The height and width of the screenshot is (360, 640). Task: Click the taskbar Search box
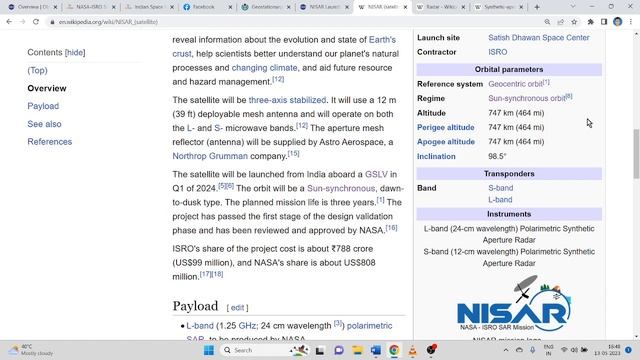(x=264, y=350)
